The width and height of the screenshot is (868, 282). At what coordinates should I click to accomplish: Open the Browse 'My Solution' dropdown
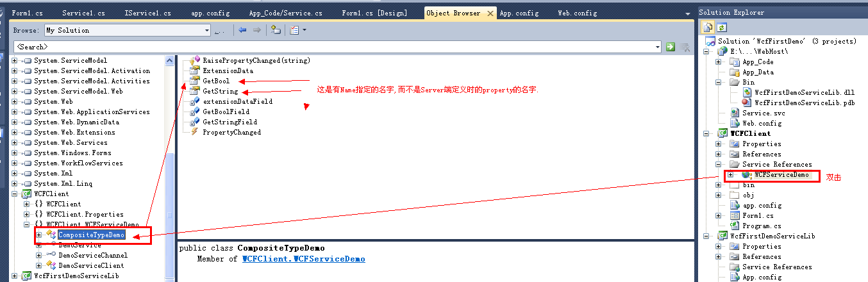point(207,30)
